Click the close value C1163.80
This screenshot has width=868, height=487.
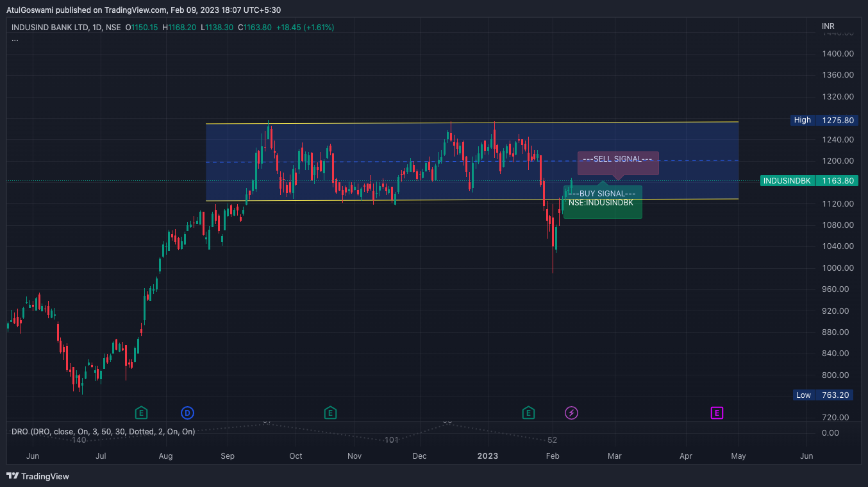[x=255, y=28]
